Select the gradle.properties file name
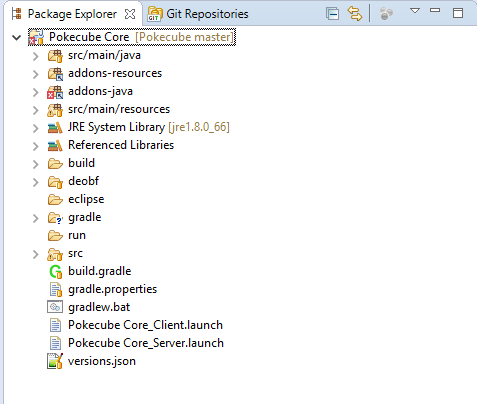The width and height of the screenshot is (477, 404). point(113,289)
